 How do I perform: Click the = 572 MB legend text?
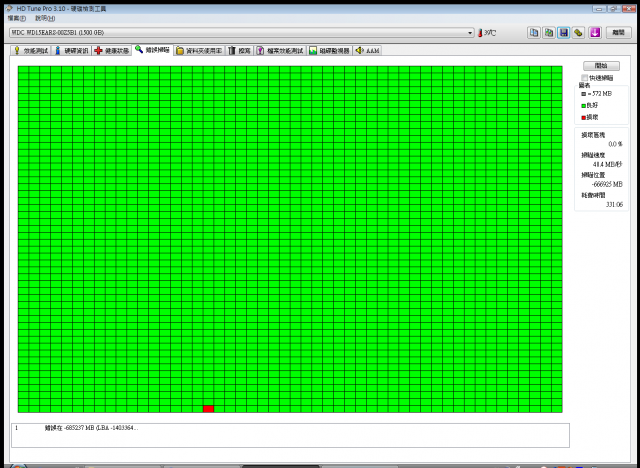click(x=600, y=94)
